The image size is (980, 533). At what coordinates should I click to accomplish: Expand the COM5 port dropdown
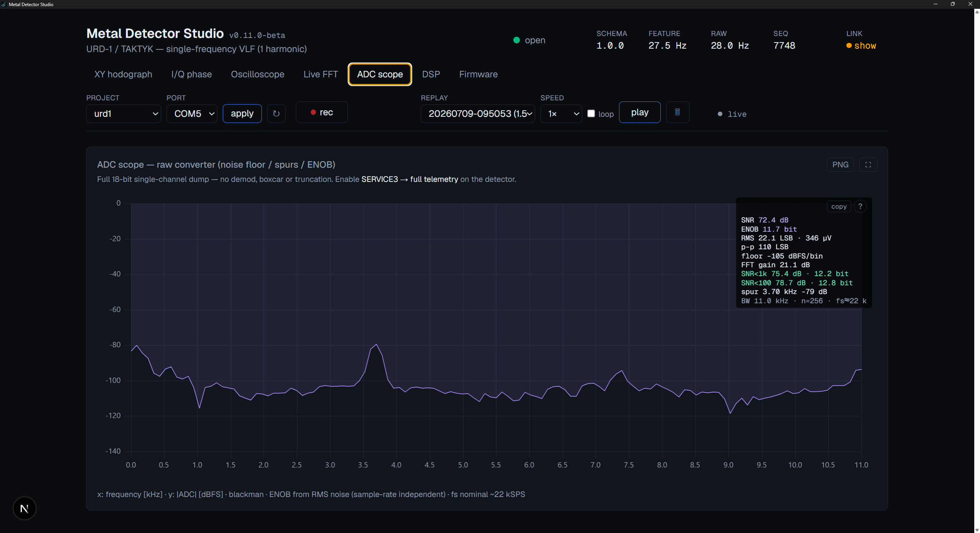(x=192, y=114)
